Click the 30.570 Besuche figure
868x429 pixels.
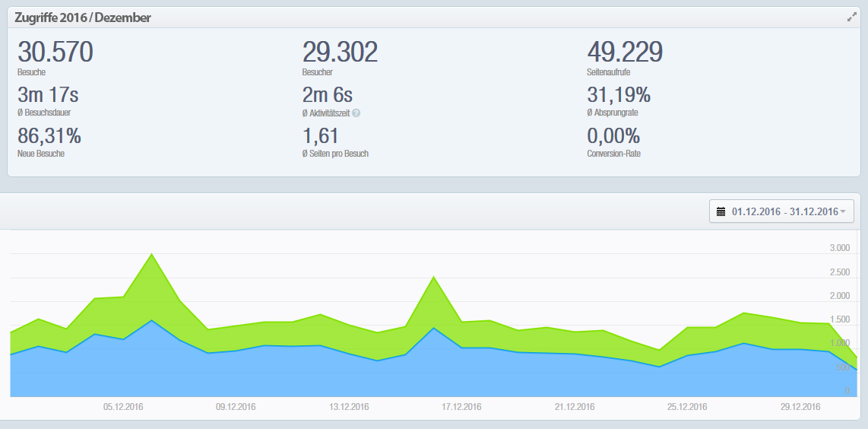click(x=55, y=52)
